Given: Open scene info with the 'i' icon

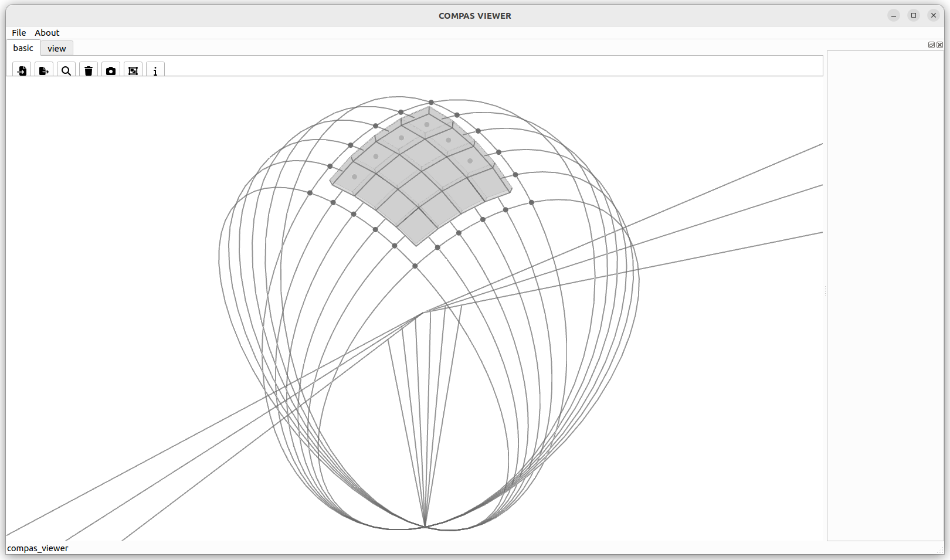Looking at the screenshot, I should click(x=155, y=71).
